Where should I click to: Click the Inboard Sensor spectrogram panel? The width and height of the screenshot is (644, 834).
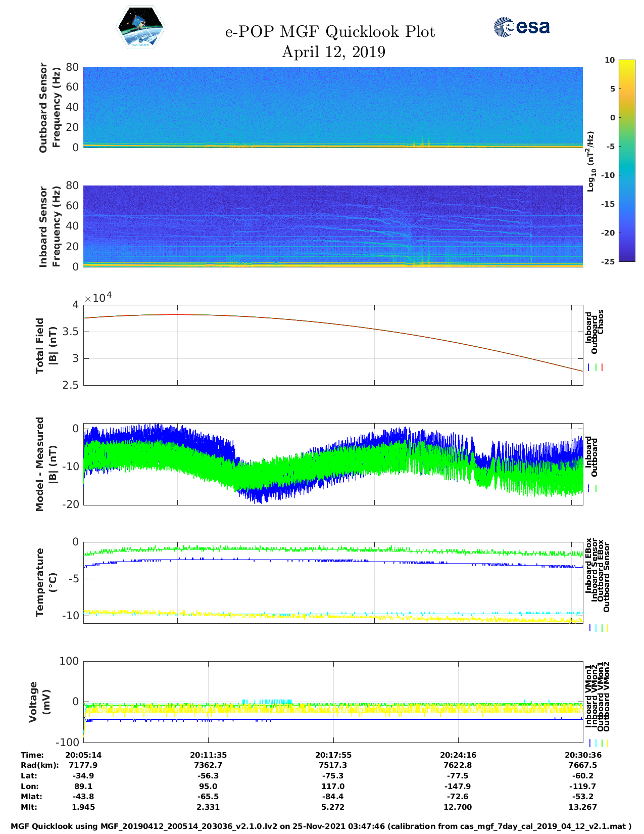tap(333, 226)
